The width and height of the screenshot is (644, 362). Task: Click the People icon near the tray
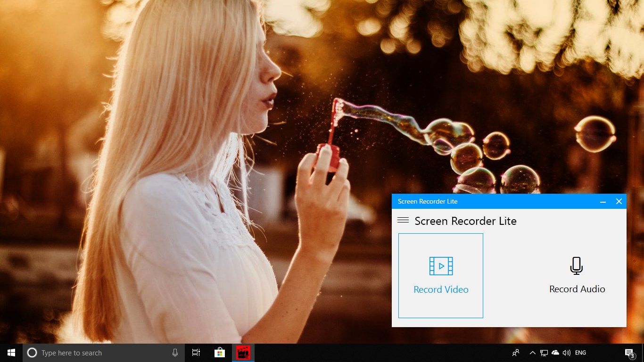pos(516,352)
